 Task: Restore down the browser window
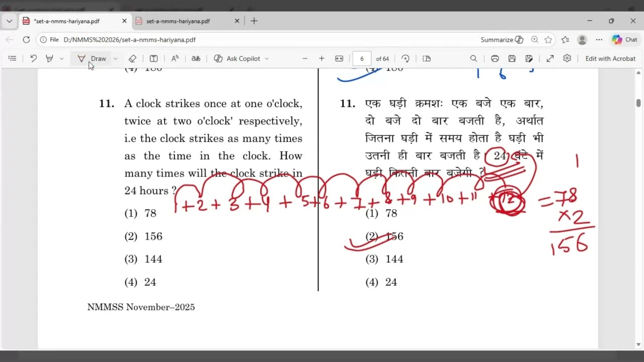tap(611, 21)
